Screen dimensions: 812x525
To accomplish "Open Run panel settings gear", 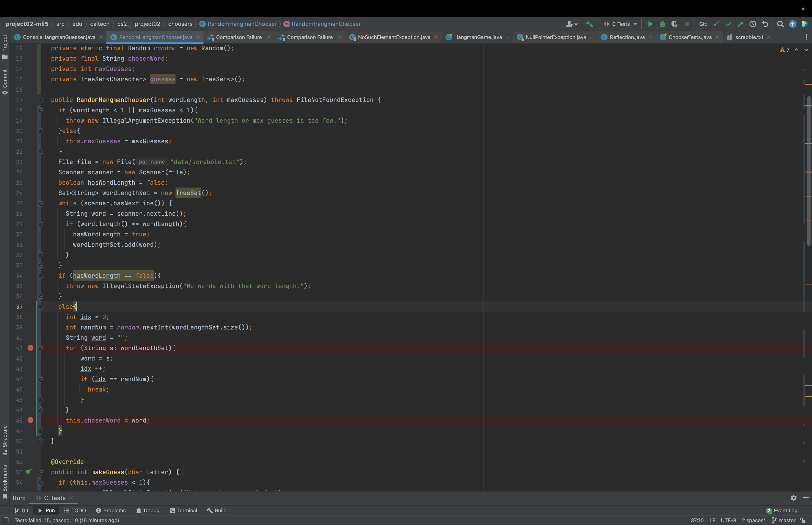I will (793, 498).
